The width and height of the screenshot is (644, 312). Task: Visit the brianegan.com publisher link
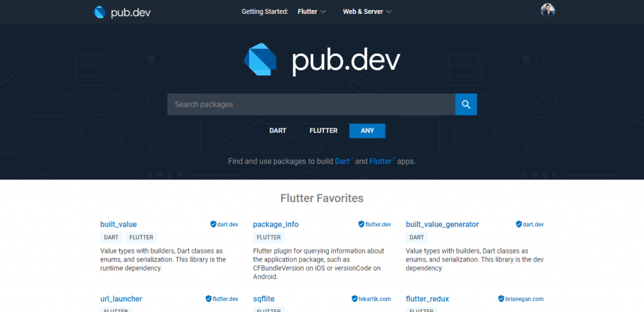click(524, 299)
